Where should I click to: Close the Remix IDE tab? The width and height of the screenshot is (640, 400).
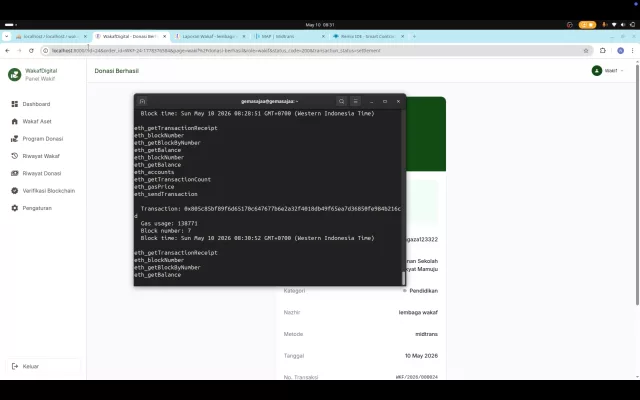click(x=402, y=36)
